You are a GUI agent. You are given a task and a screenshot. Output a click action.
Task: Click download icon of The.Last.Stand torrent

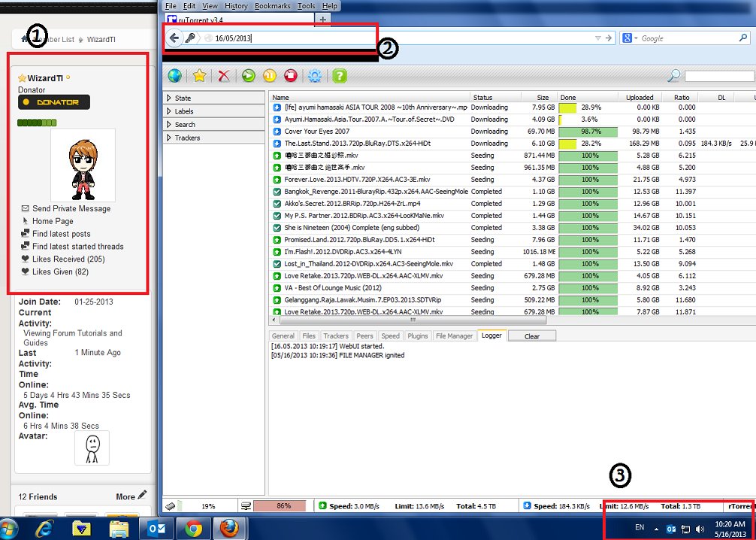click(x=277, y=144)
